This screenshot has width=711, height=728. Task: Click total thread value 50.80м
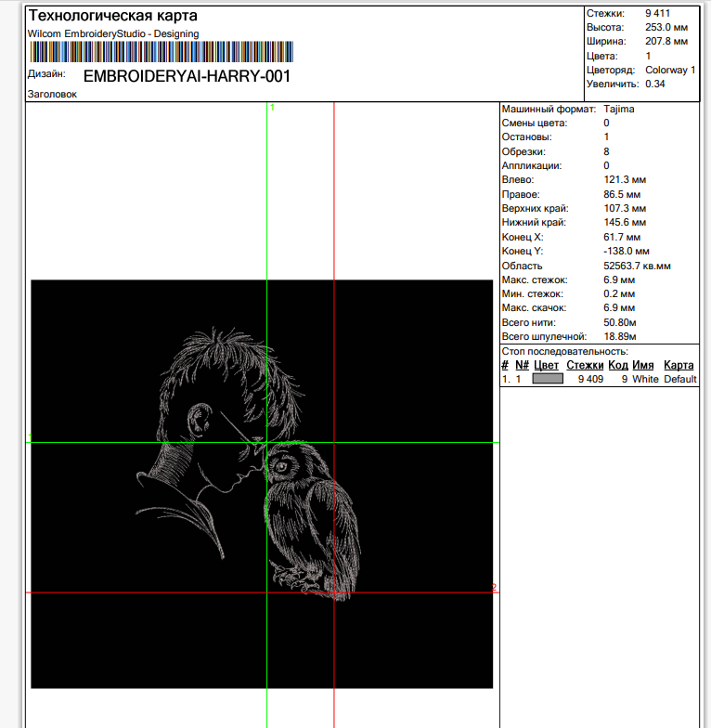[620, 323]
